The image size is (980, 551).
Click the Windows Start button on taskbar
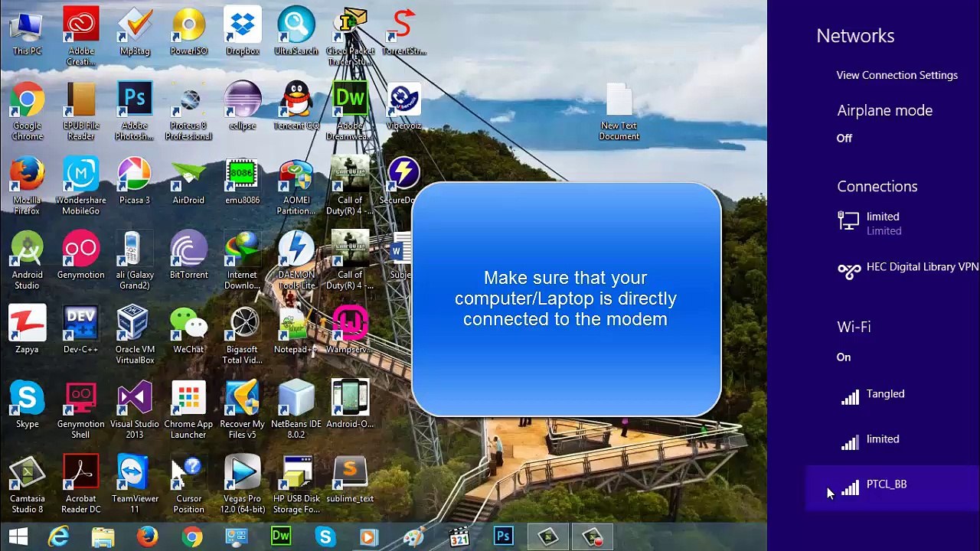(18, 537)
